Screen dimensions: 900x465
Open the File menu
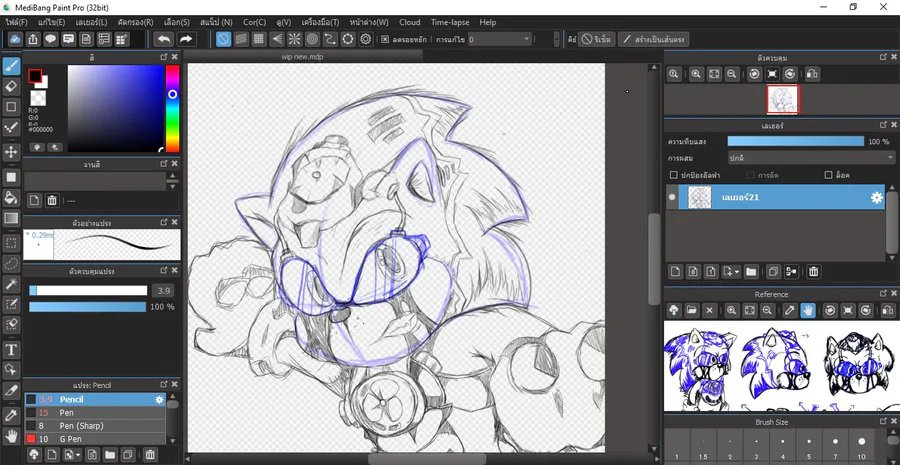(17, 22)
